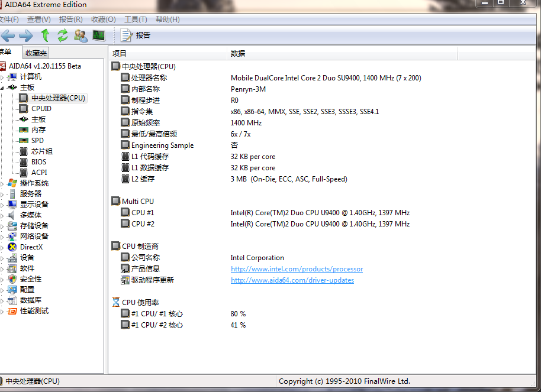The height and width of the screenshot is (392, 541).
Task: Select AIDA64 v1.20.1155 Beta root node
Action: [45, 66]
